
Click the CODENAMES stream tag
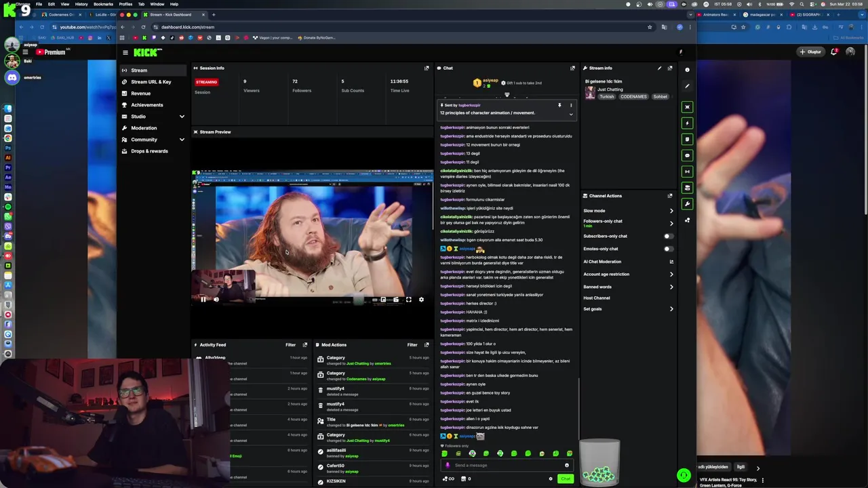point(634,97)
